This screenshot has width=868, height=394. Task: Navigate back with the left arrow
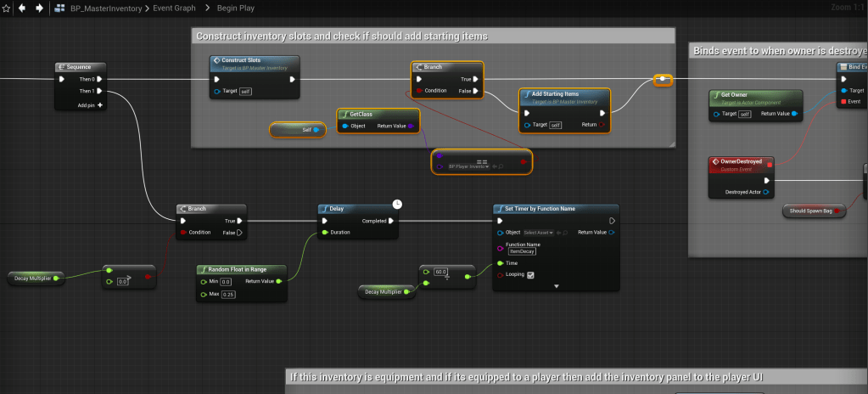click(x=21, y=8)
